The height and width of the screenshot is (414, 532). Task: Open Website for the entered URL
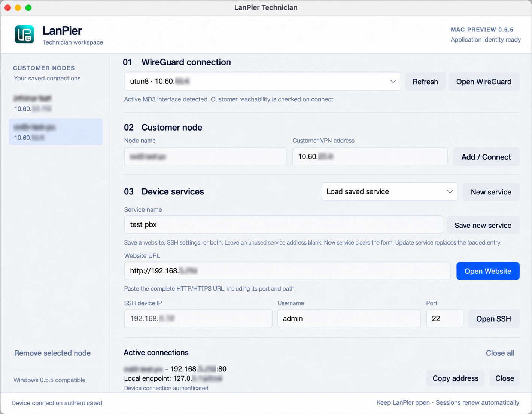[x=488, y=271]
